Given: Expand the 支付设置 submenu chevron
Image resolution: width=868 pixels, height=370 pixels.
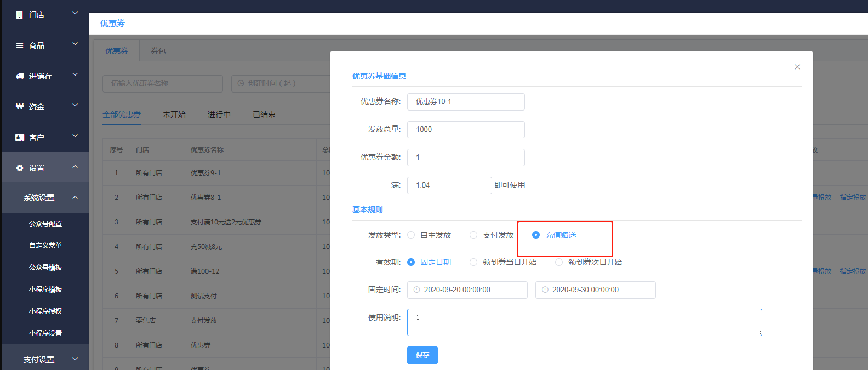Looking at the screenshot, I should click(x=75, y=359).
